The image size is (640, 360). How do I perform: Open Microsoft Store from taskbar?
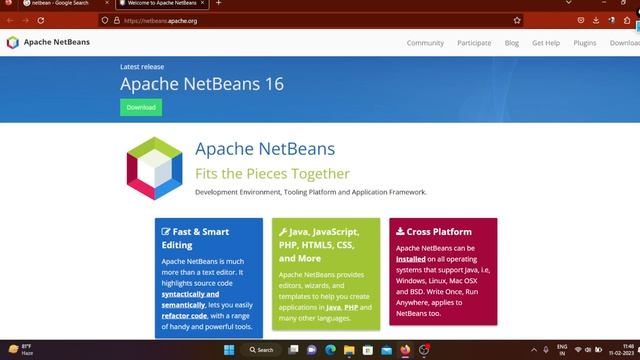pos(368,350)
